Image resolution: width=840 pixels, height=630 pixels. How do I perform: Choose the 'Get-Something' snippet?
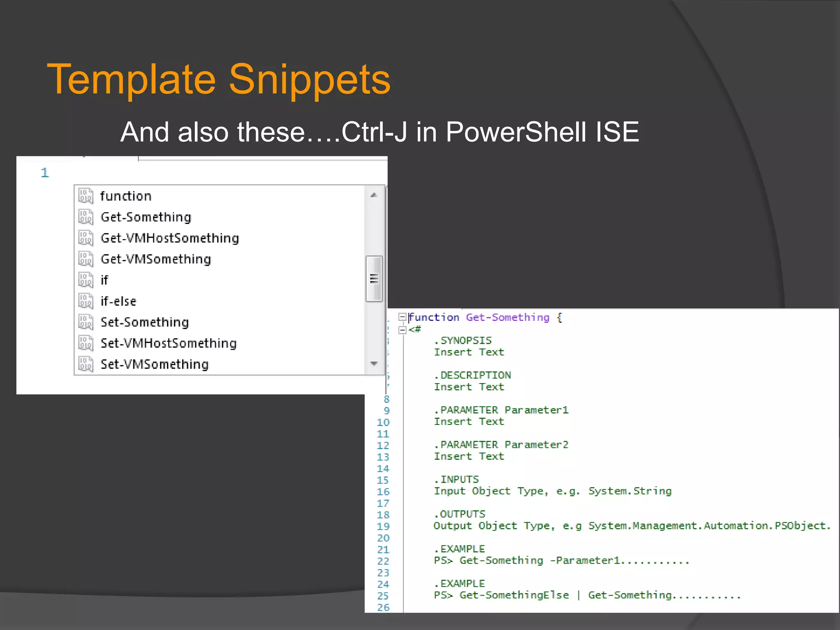pos(219,217)
